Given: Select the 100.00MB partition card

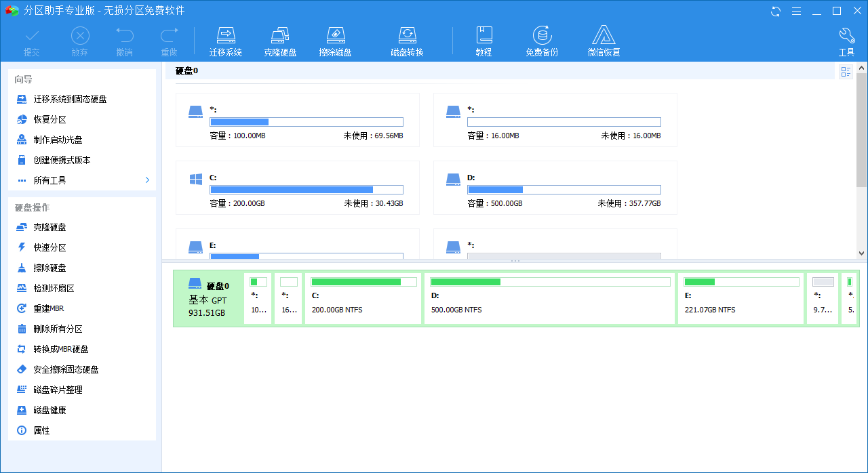Looking at the screenshot, I should point(298,120).
